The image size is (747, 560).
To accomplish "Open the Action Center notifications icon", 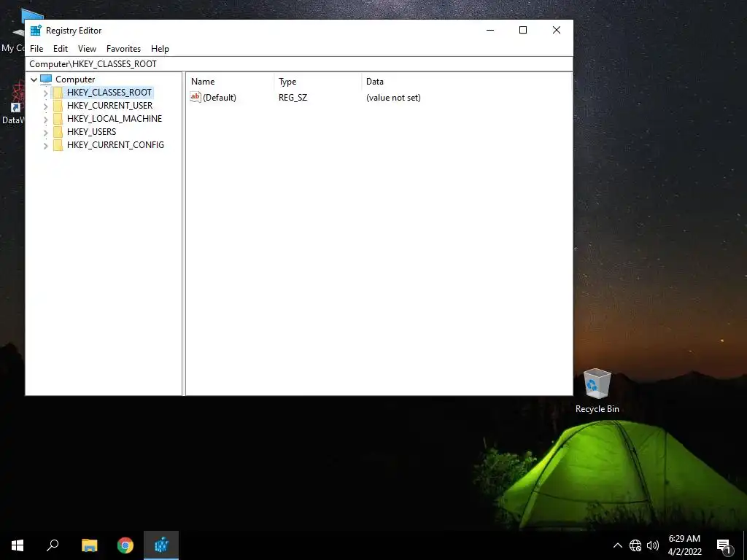I will click(x=724, y=546).
